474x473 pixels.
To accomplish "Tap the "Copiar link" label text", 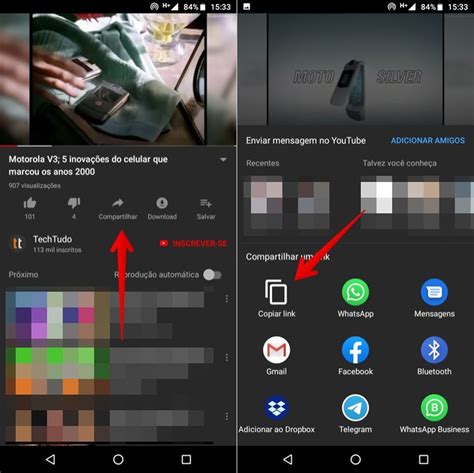I will 276,314.
